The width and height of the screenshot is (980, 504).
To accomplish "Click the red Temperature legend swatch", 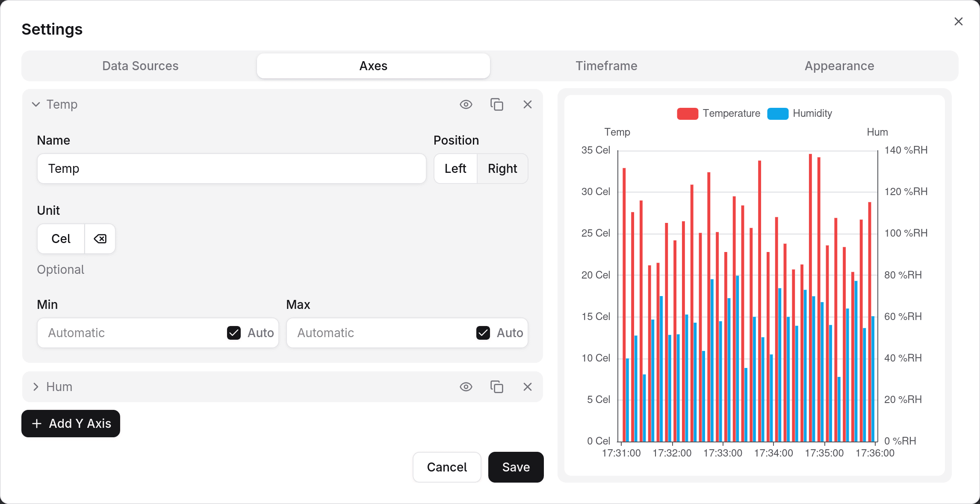I will pos(688,114).
